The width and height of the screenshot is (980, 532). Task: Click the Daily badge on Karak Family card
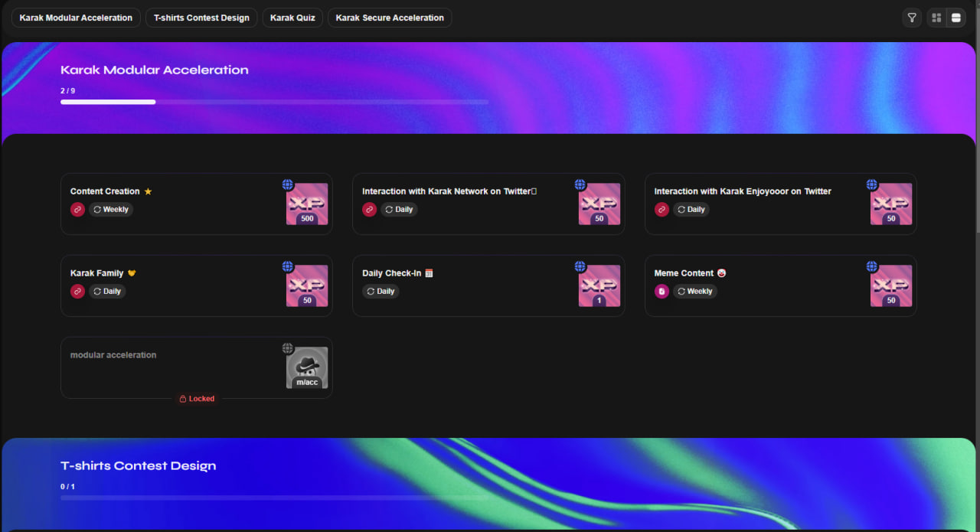[x=107, y=291]
